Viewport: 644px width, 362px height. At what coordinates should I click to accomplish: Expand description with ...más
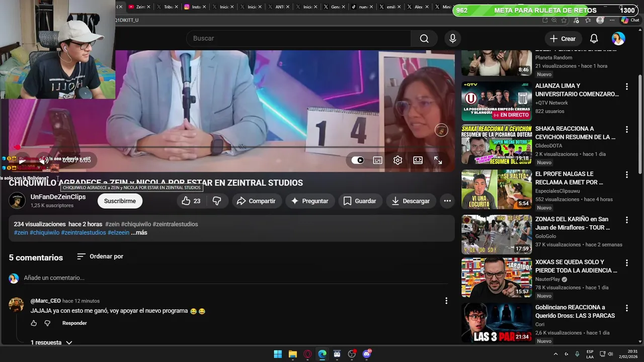pos(139,233)
